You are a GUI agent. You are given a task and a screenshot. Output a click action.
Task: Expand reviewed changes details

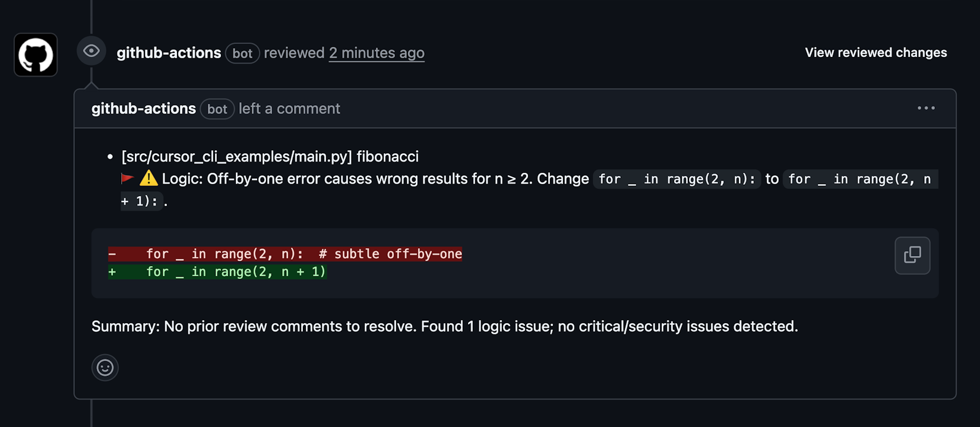click(x=875, y=52)
